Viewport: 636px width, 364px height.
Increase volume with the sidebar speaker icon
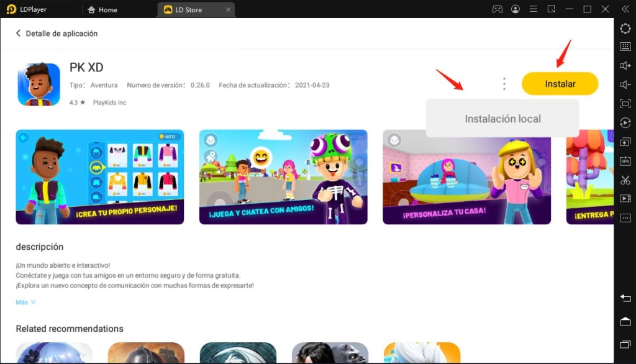625,65
